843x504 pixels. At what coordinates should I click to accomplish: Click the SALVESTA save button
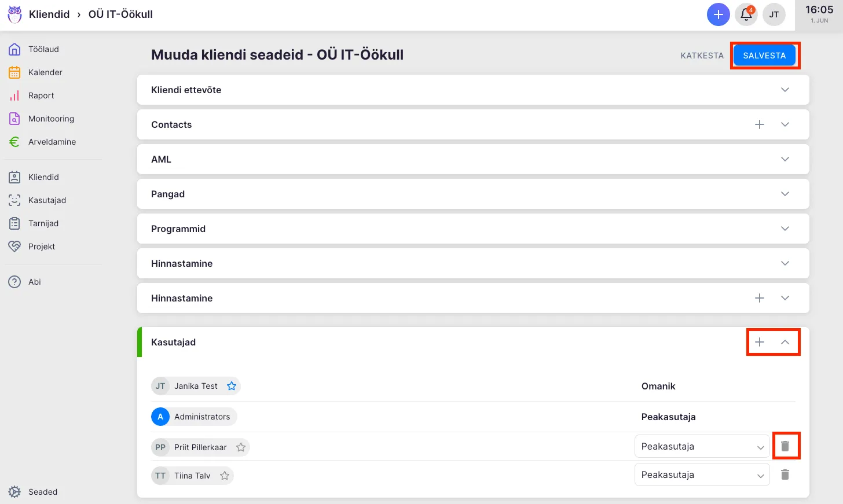click(x=764, y=56)
